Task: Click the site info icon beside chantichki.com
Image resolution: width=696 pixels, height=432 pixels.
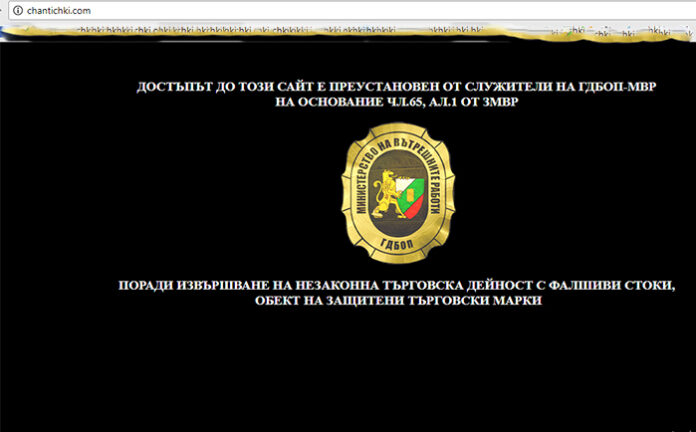Action: 17,10
